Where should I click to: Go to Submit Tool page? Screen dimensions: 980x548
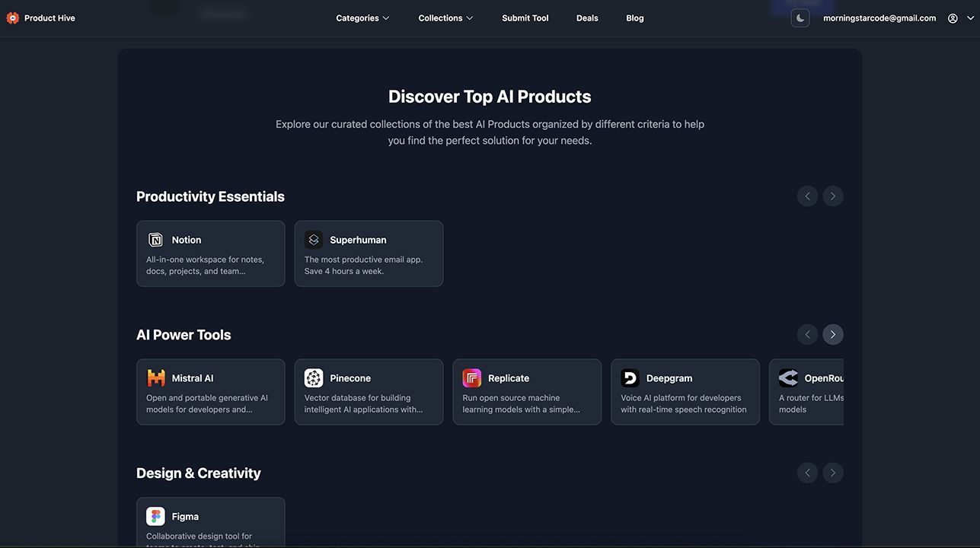[x=525, y=18]
